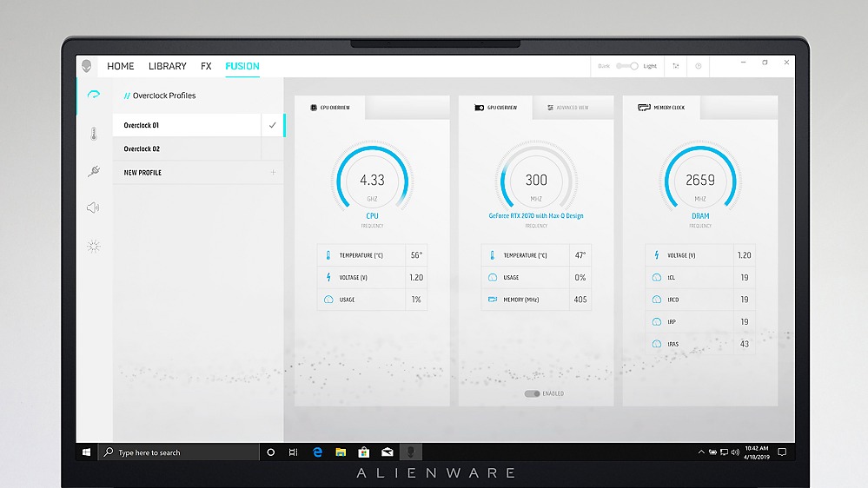Screen dimensions: 868x488
Task: Click GPU temperature value 47°
Action: (x=580, y=255)
